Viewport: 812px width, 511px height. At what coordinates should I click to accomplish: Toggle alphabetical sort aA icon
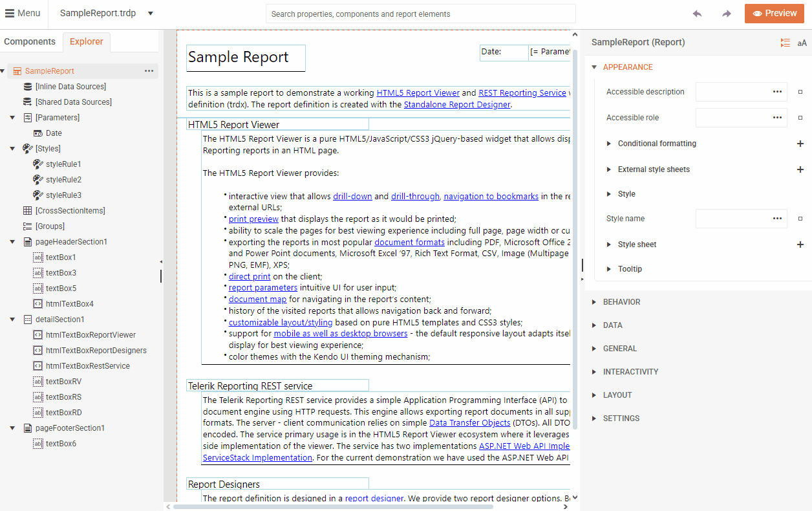802,43
